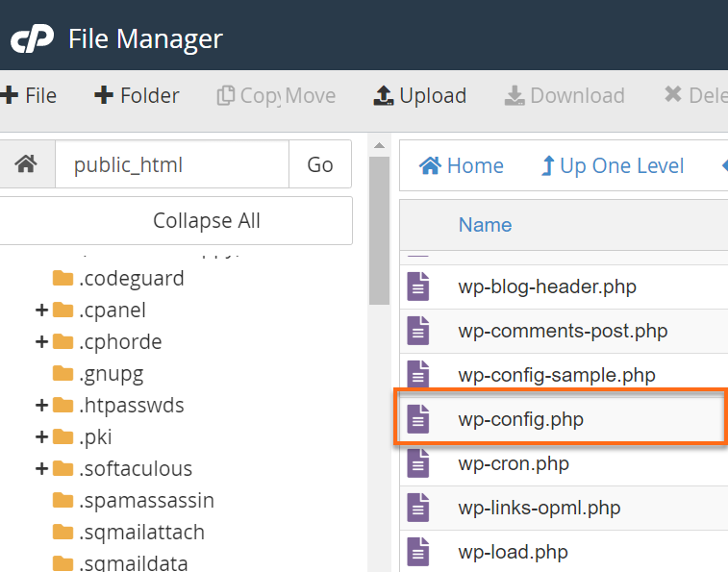Click the Go button

click(x=320, y=163)
